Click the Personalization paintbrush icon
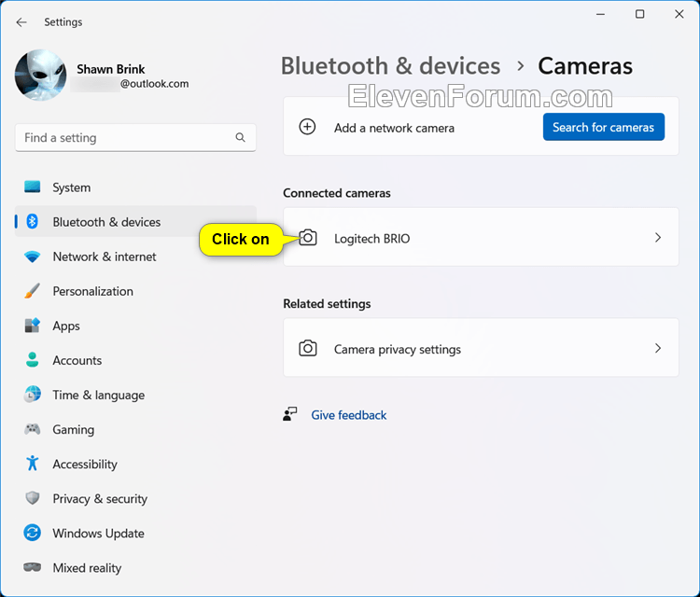 pos(32,291)
